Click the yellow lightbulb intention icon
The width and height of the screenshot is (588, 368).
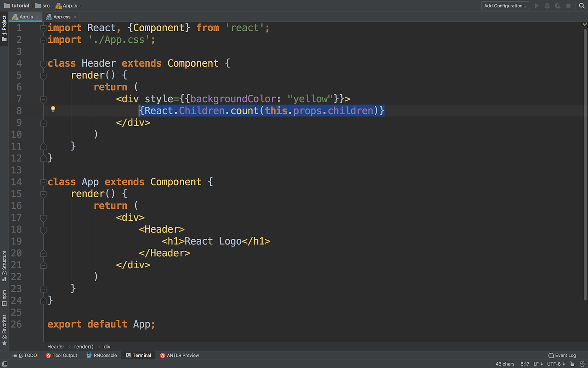pyautogui.click(x=53, y=109)
